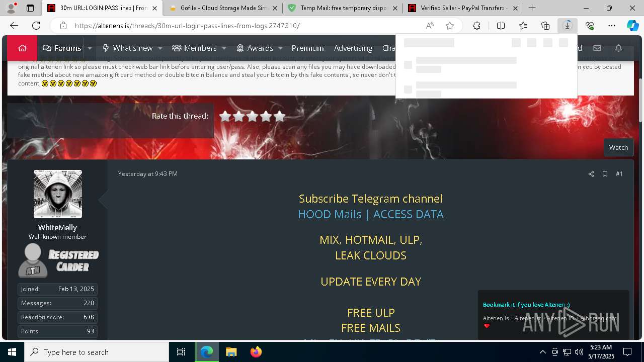Viewport: 644px width, 362px height.
Task: Open the forum Home icon
Action: (x=22, y=48)
